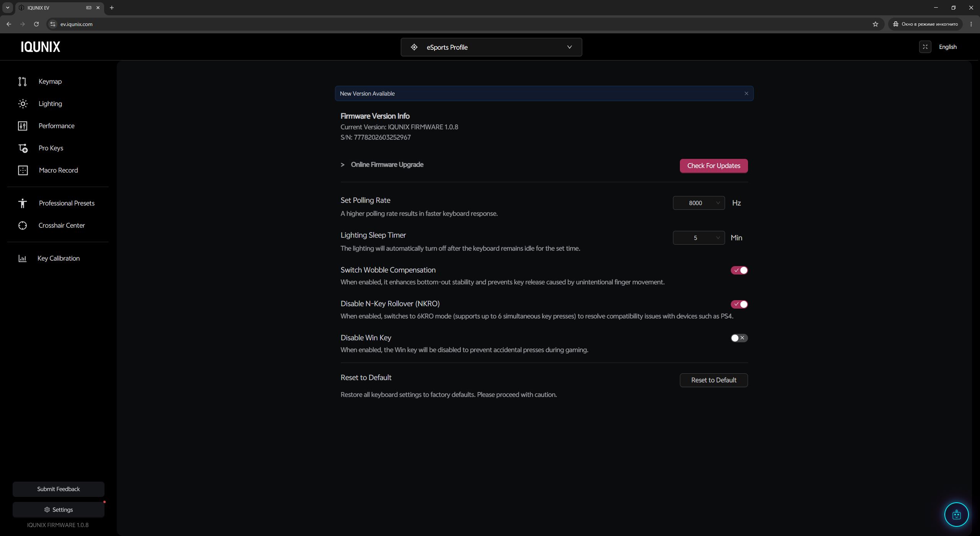Viewport: 980px width, 536px height.
Task: Click Submit Feedback button
Action: click(58, 489)
